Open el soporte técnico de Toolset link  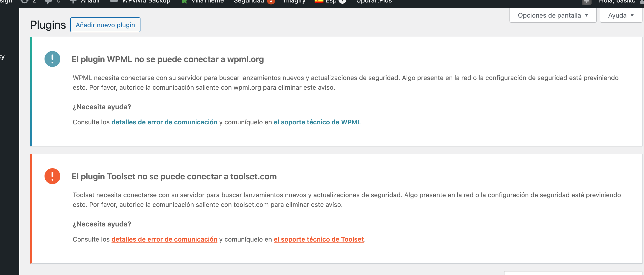[x=319, y=239]
